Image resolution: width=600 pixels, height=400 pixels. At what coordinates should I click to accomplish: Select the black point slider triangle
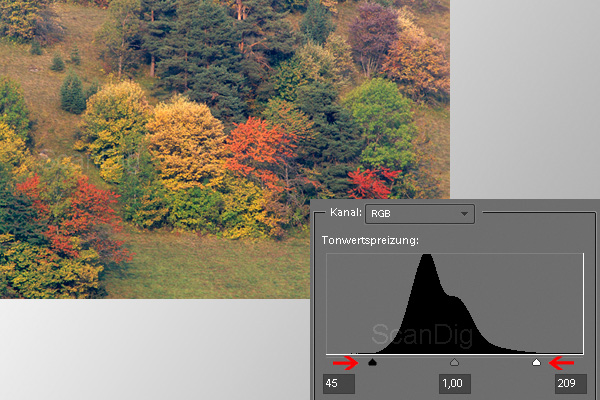tap(372, 363)
